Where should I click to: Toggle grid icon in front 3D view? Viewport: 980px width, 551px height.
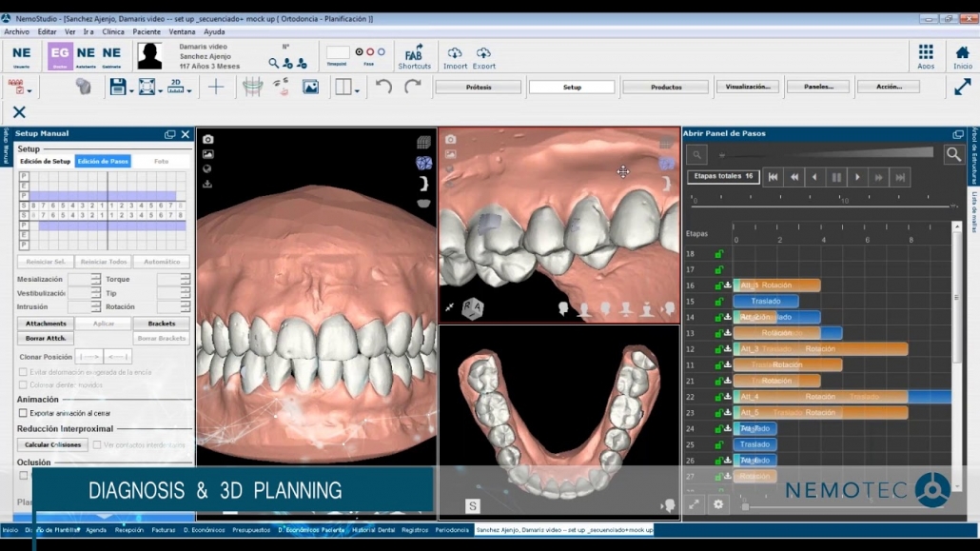click(423, 143)
